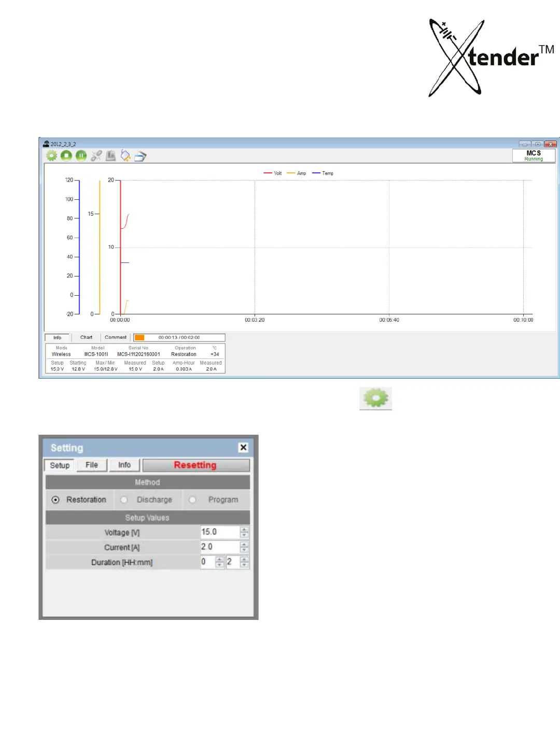Increase the Current [A] value with the up arrow
The height and width of the screenshot is (747, 560).
point(244,544)
